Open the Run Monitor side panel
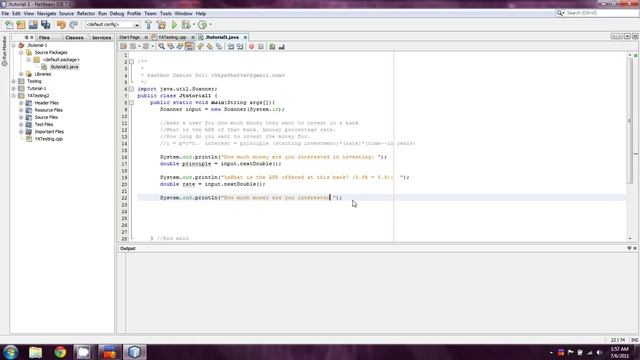Image resolution: width=640 pixels, height=360 pixels. pyautogui.click(x=4, y=51)
